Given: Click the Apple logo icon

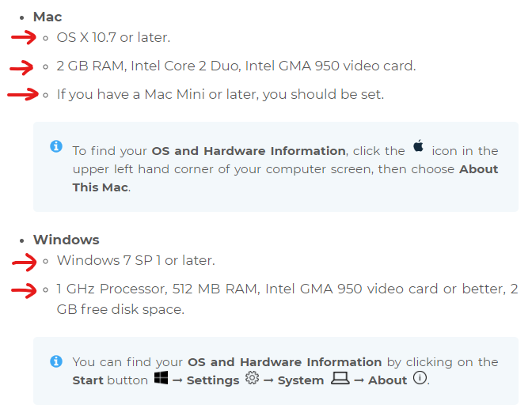Looking at the screenshot, I should coord(419,148).
